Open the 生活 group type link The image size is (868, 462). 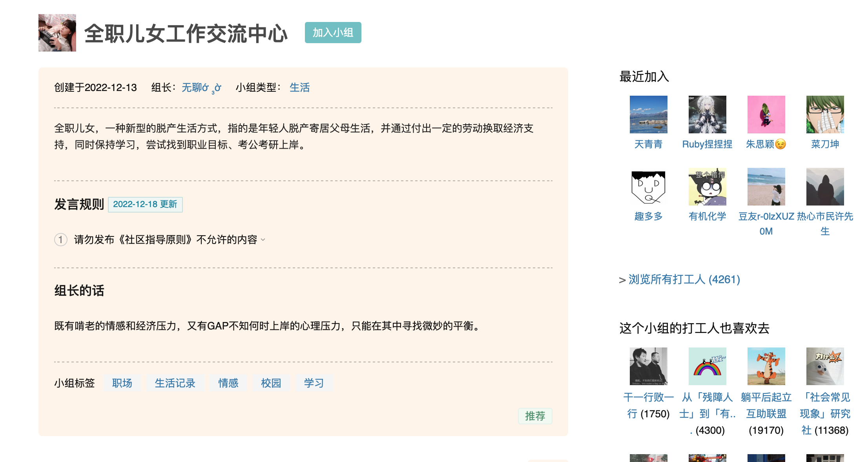point(299,87)
